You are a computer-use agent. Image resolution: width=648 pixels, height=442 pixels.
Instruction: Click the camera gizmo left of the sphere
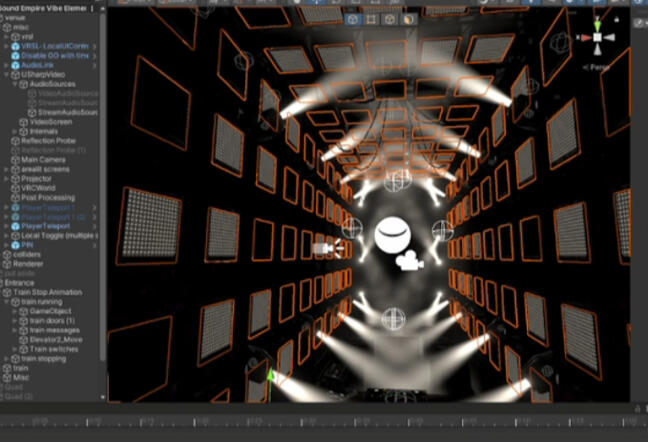coord(329,248)
